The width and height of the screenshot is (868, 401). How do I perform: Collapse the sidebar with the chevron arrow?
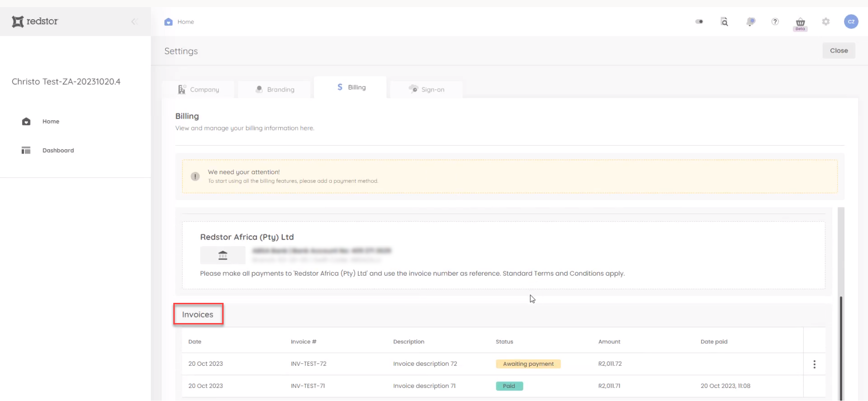tap(134, 22)
